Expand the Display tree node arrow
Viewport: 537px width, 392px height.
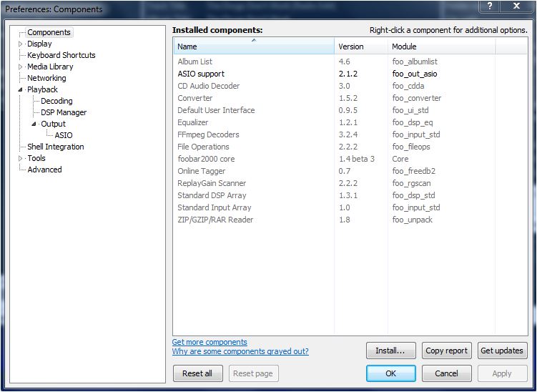coord(21,44)
